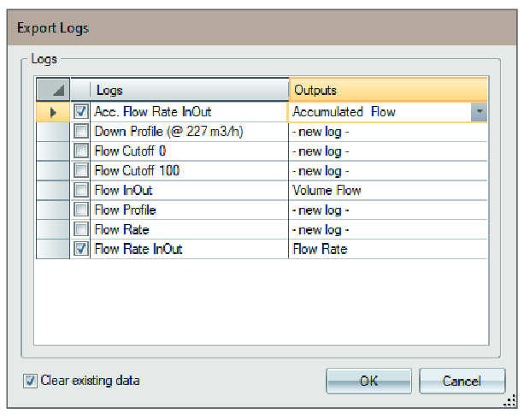This screenshot has height=420, width=524.
Task: Open the Accumulated Flow output dropdown arrow
Action: 479,112
